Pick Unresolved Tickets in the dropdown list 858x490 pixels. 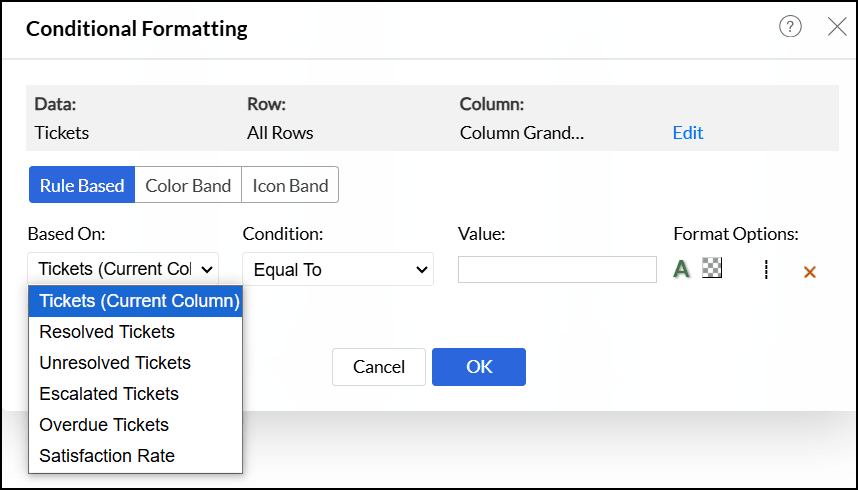(x=115, y=363)
